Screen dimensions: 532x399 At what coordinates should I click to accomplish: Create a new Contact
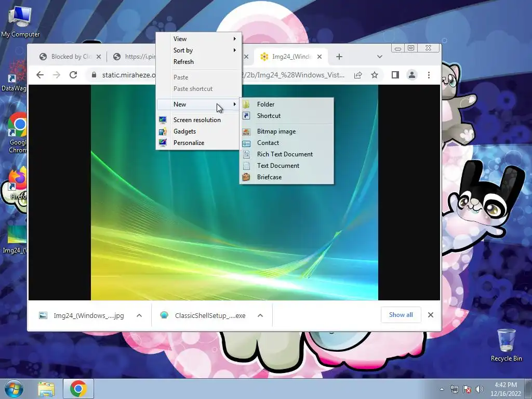point(286,143)
